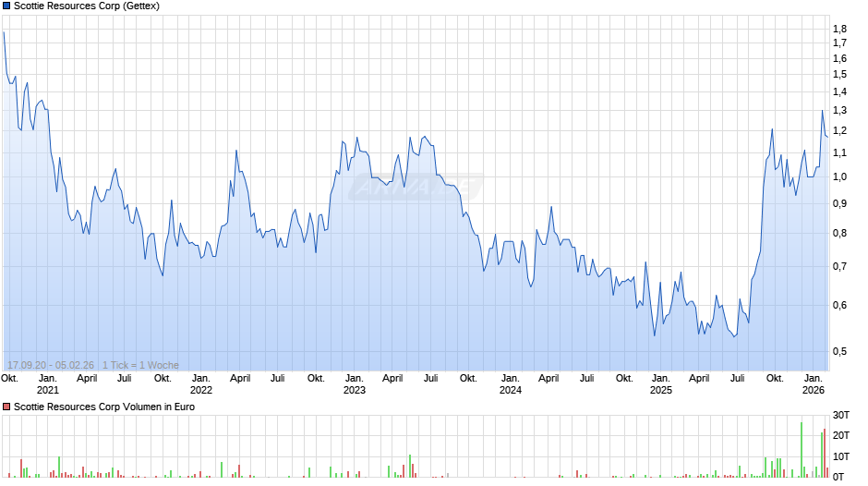868x486 pixels.
Task: Click the 'Jan. 2025' time axis label
Action: (x=661, y=384)
